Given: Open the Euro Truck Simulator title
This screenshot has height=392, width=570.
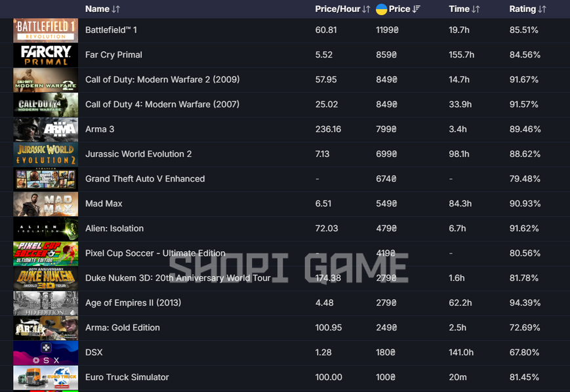Looking at the screenshot, I should [x=127, y=378].
